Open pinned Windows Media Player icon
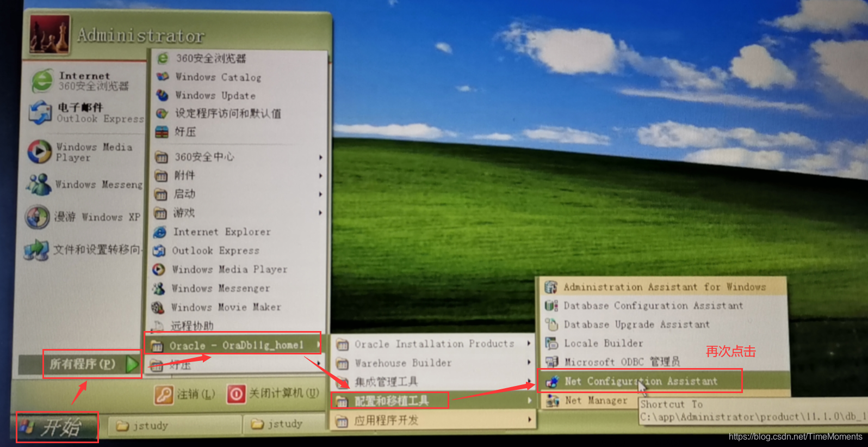The width and height of the screenshot is (868, 447). (x=39, y=151)
